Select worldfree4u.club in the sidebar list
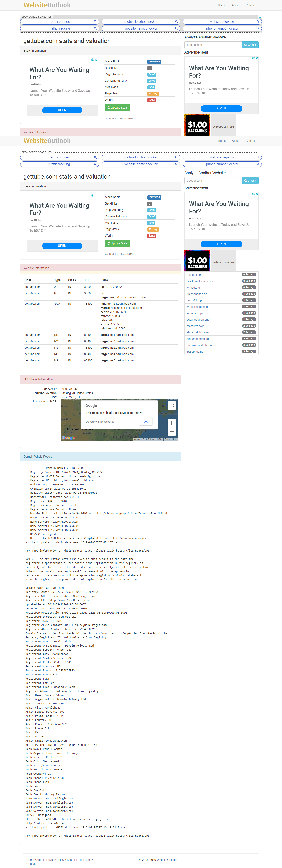 (197, 307)
